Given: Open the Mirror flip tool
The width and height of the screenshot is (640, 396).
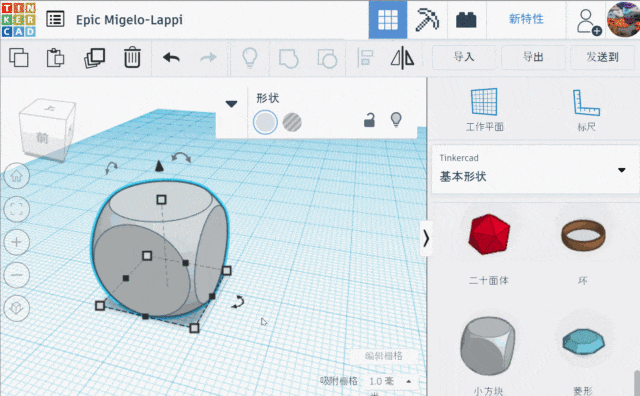Looking at the screenshot, I should click(402, 58).
